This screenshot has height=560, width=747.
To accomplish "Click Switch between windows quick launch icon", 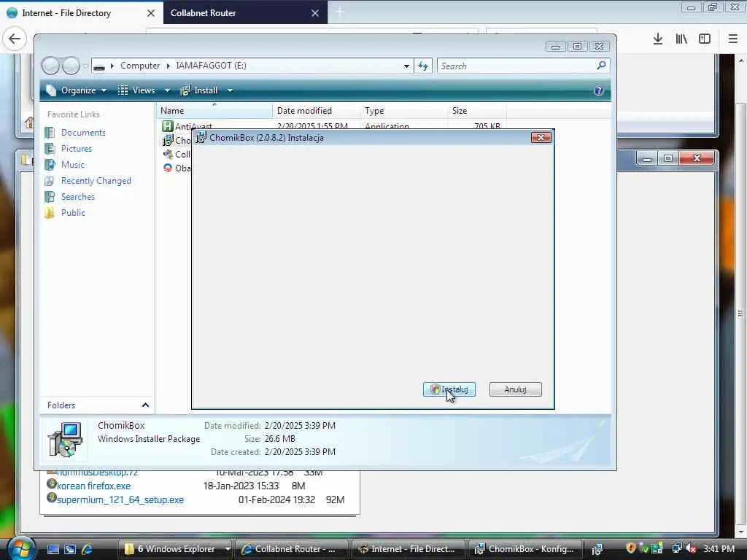I will (x=70, y=549).
